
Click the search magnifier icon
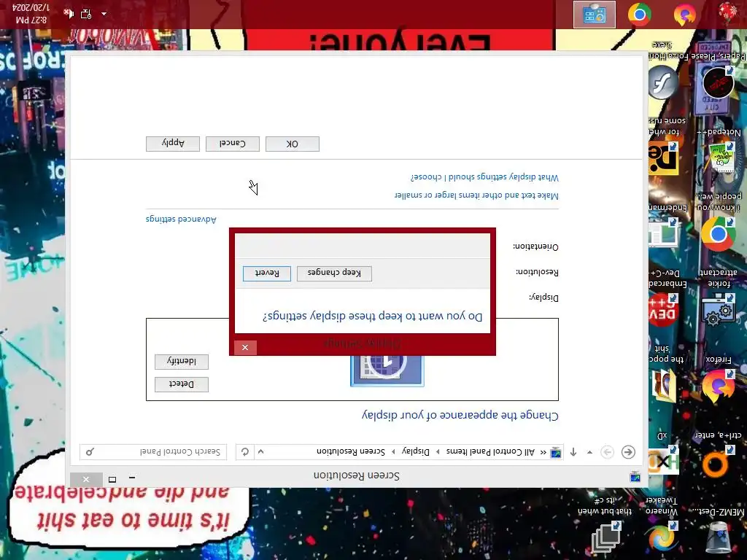90,452
